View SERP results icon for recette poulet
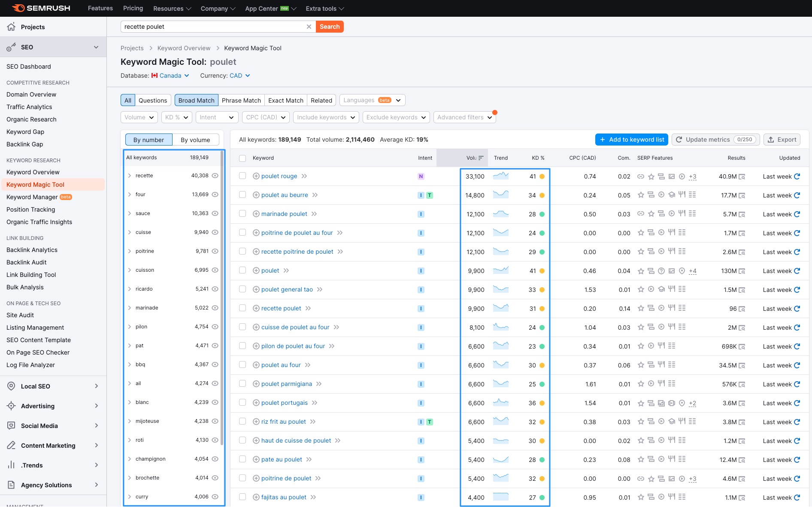Viewport: 812px width, 507px height. click(742, 309)
